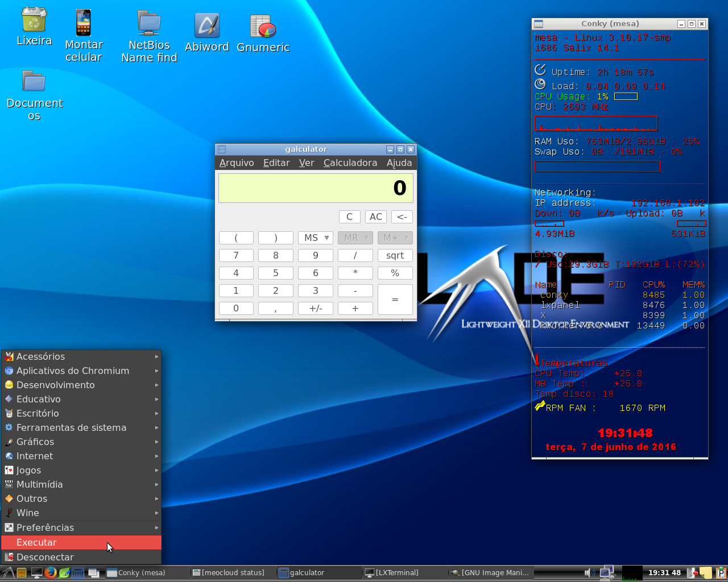This screenshot has width=728, height=582.
Task: Click the CPU Usage bar in Conky
Action: click(626, 96)
